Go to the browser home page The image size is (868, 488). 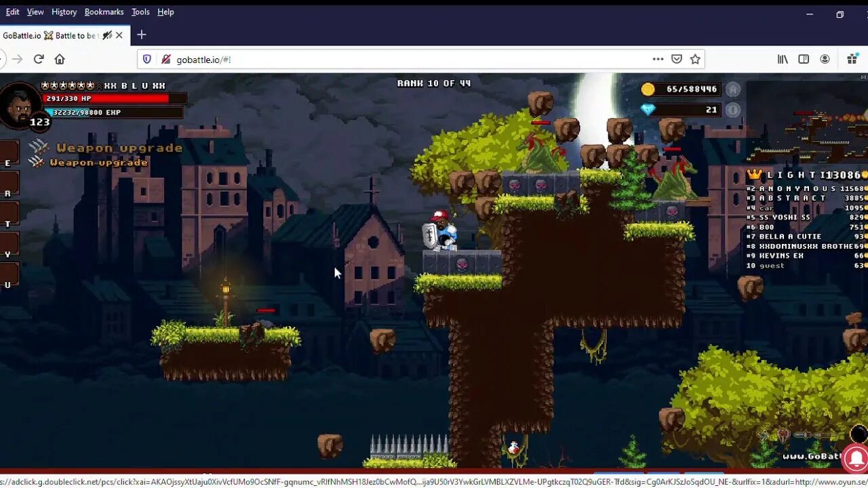(x=60, y=59)
